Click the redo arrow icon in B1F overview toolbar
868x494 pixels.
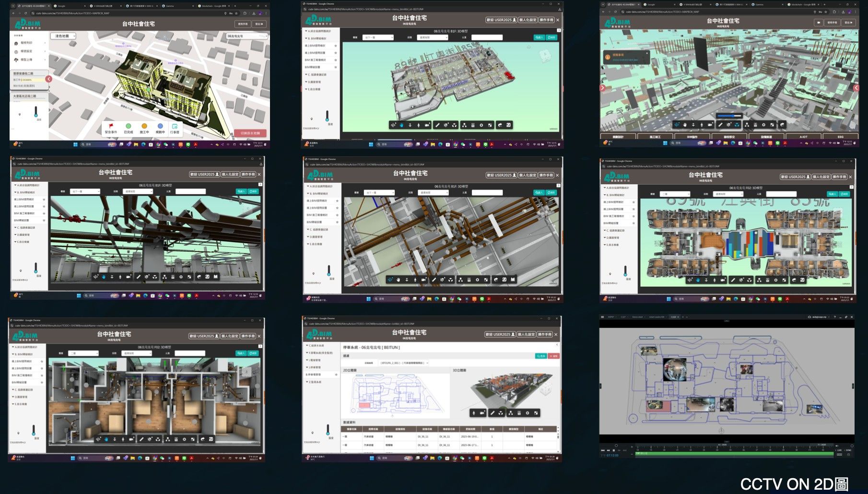500,125
